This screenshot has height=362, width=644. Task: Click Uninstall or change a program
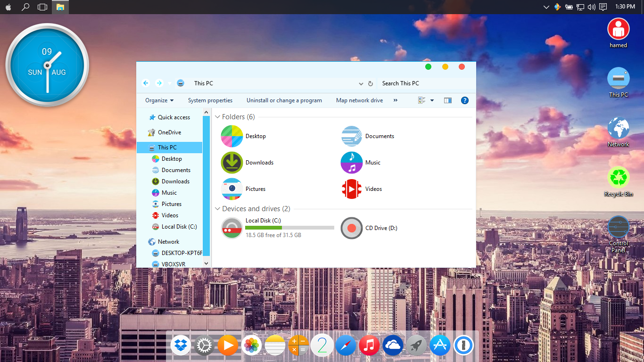pos(284,100)
